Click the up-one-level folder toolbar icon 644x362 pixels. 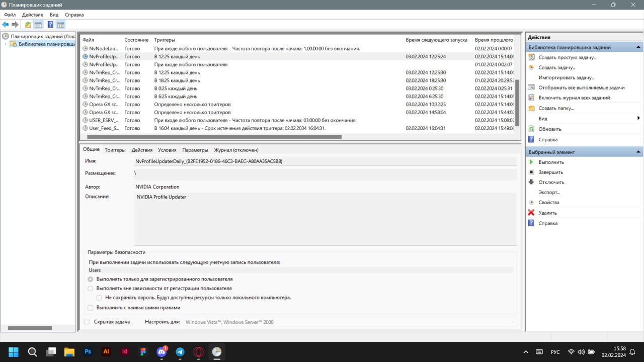(x=28, y=25)
